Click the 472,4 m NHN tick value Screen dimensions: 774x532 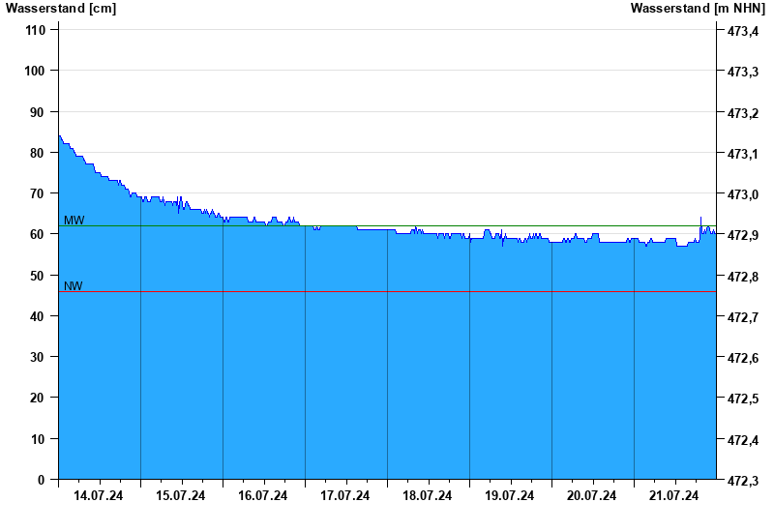click(x=743, y=440)
